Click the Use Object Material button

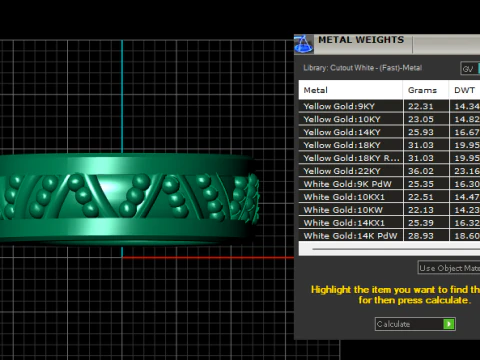pos(449,268)
